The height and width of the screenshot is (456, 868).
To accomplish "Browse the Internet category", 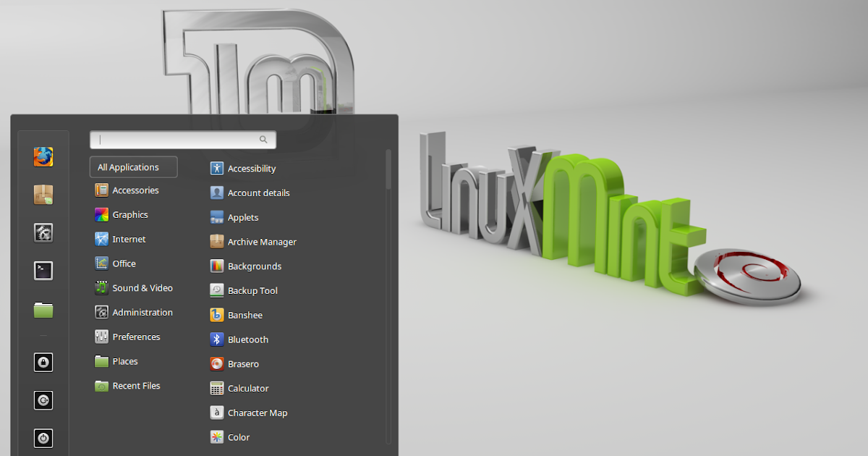I will click(129, 239).
